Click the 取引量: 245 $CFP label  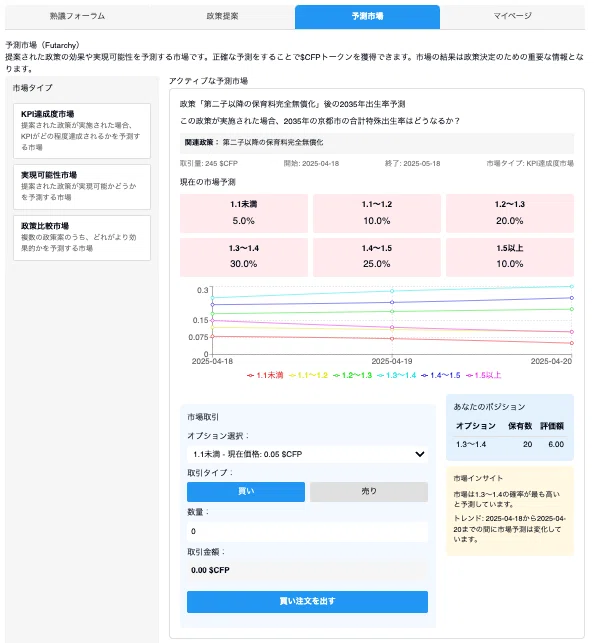point(209,164)
